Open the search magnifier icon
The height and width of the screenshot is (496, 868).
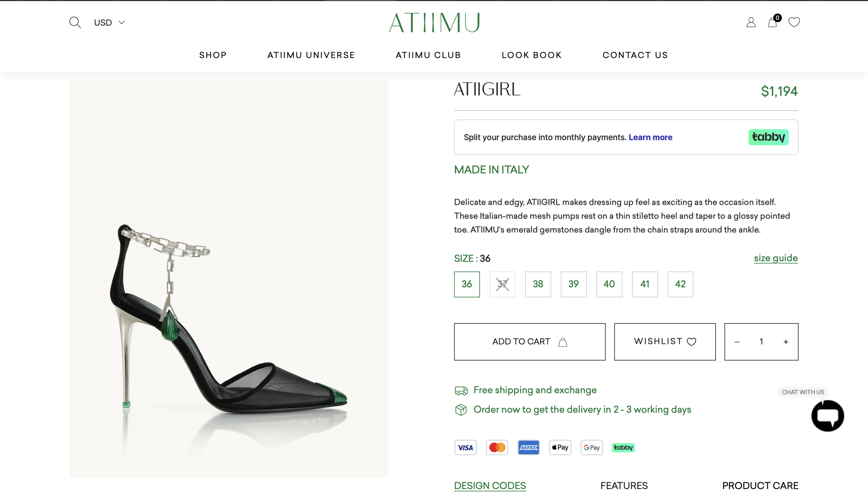click(75, 23)
